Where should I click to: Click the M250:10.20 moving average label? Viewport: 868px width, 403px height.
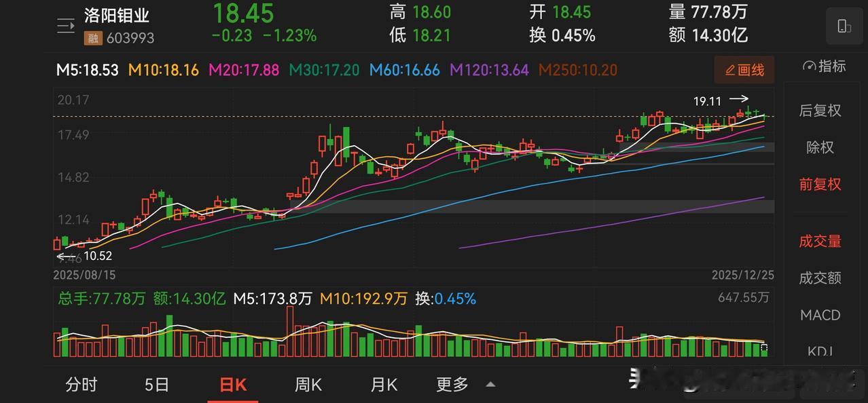tap(578, 70)
